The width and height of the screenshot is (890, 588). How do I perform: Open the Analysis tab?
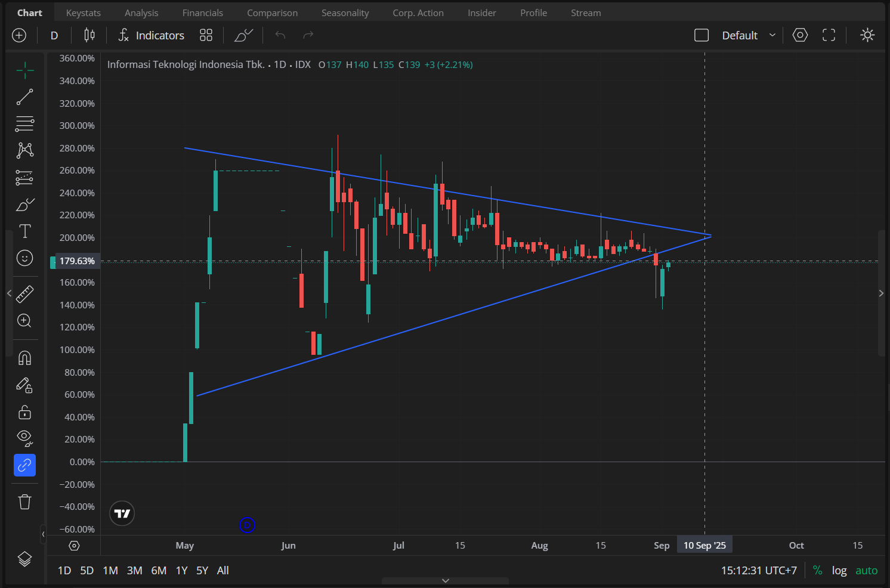(x=141, y=13)
